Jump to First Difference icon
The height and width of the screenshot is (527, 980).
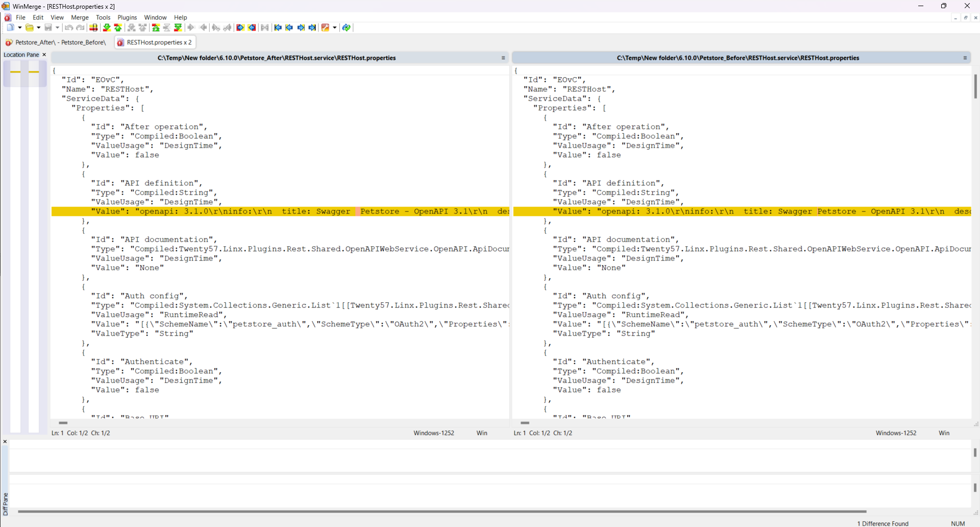tap(156, 28)
